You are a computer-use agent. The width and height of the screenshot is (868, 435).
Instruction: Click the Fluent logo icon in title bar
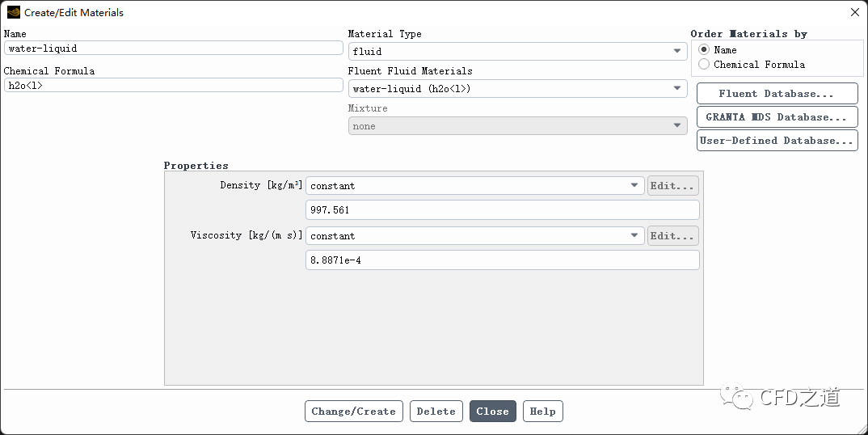[13, 12]
